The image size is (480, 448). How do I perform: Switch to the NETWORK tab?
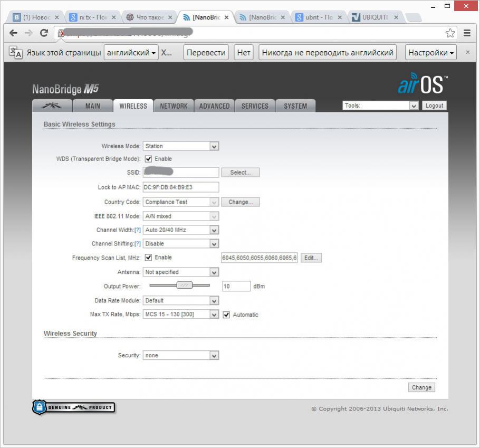pyautogui.click(x=174, y=106)
